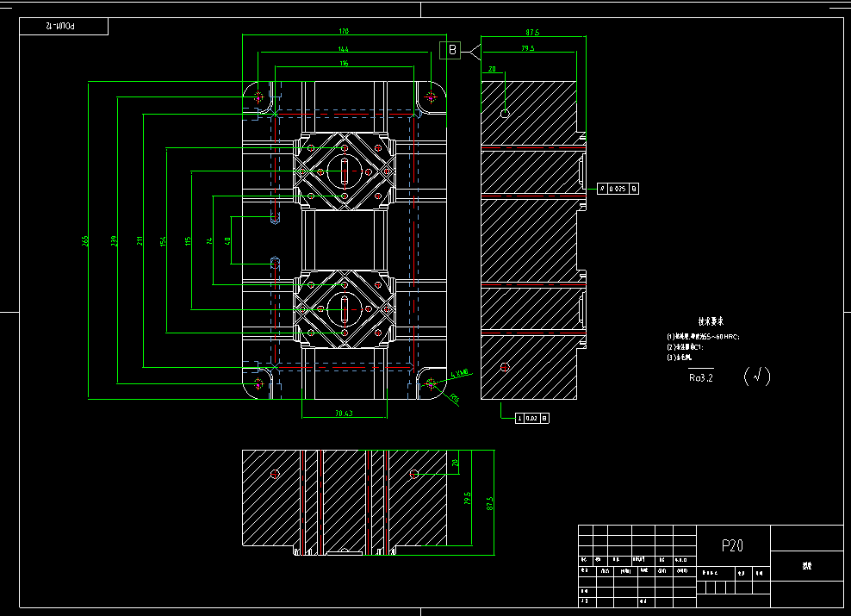The height and width of the screenshot is (616, 851).
Task: Select the 20 dimension above the side section view
Action: pyautogui.click(x=493, y=69)
